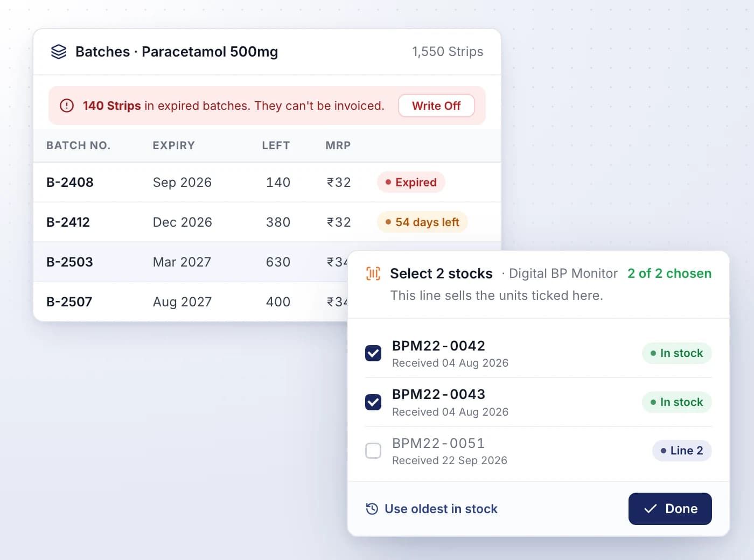
Task: Click the 400 left quantity cell
Action: point(278,302)
